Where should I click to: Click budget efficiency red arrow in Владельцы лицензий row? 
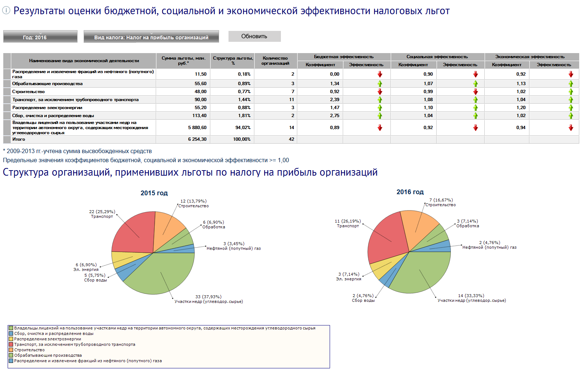pyautogui.click(x=380, y=128)
